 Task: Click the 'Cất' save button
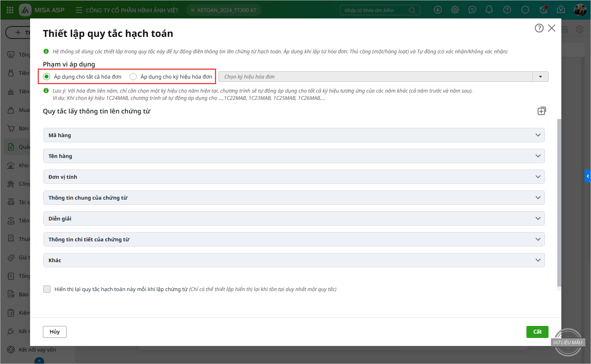point(537,332)
